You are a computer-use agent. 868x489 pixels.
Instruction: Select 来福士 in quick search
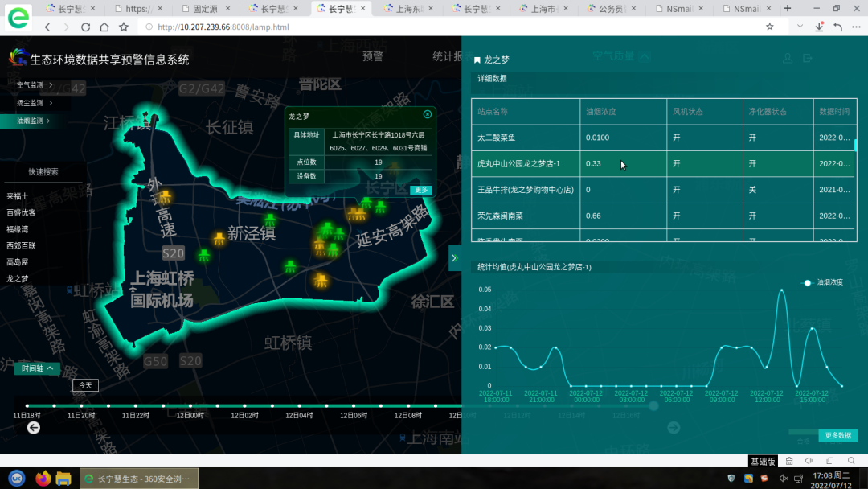pos(17,196)
